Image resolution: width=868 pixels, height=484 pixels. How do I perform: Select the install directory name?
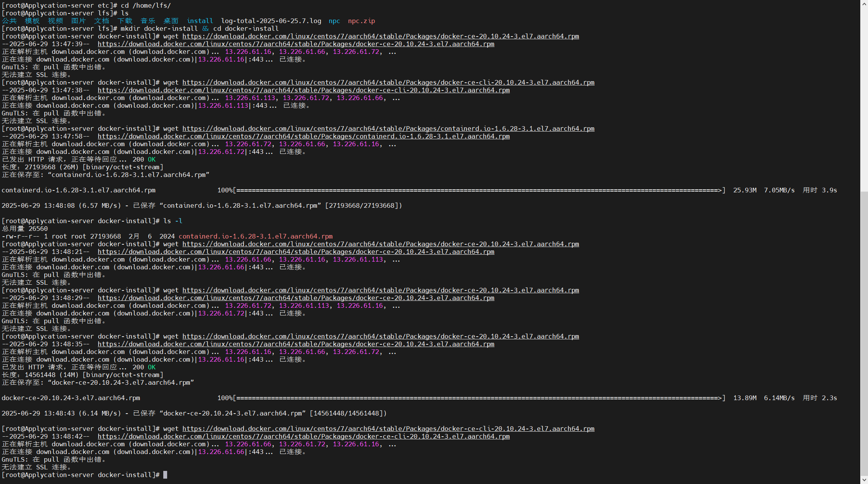coord(199,21)
